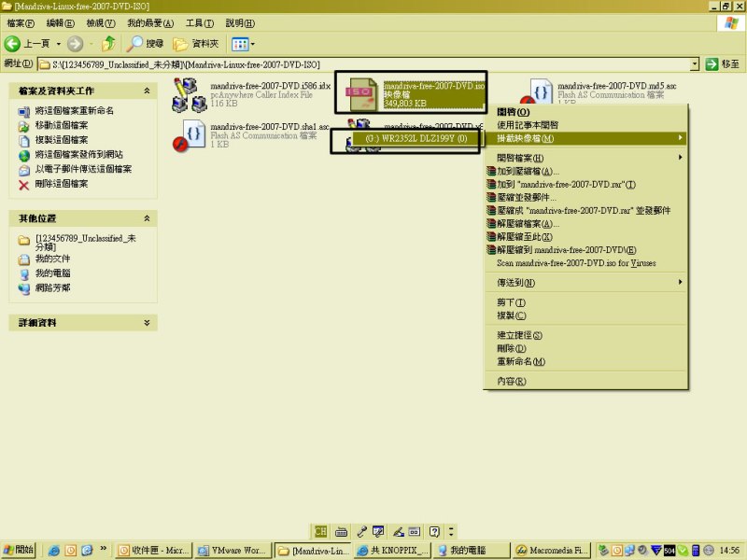Screen dimensions: 747x560
Task: Click 將這個檔案重新命名 rename link
Action: [x=75, y=110]
